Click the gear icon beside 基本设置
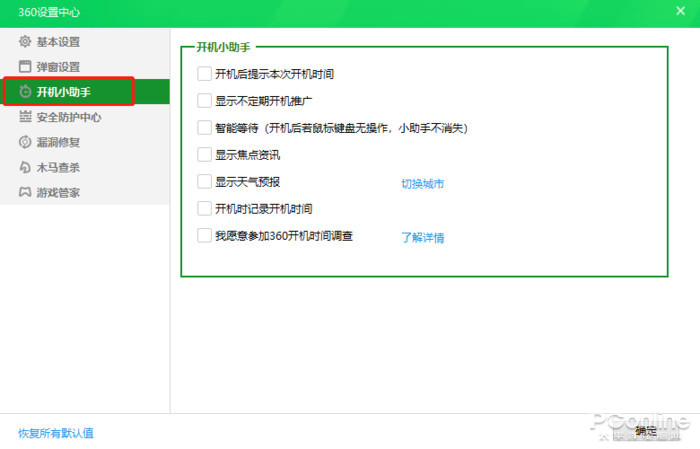 pyautogui.click(x=25, y=42)
